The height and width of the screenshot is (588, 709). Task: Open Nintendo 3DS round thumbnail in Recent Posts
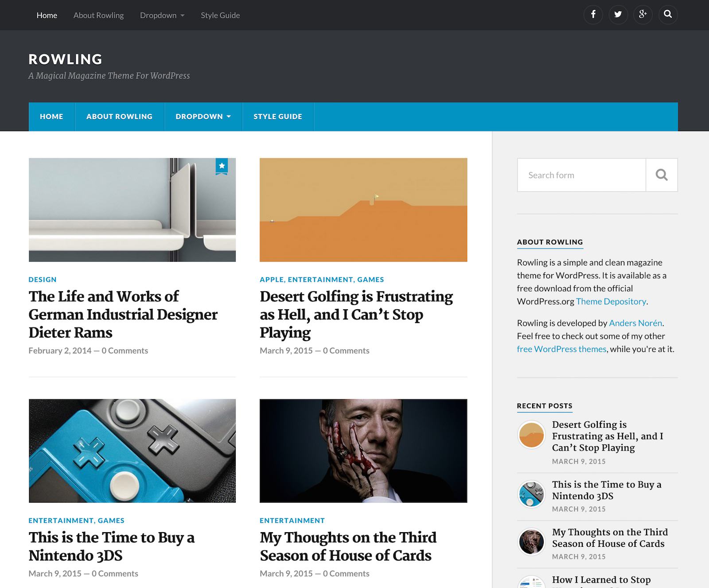click(x=531, y=494)
